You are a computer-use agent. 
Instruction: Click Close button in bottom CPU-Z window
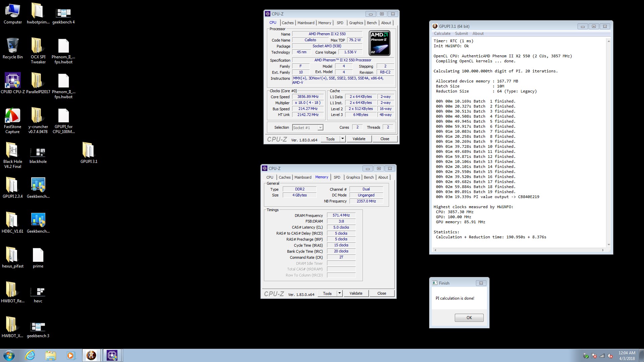tap(382, 293)
